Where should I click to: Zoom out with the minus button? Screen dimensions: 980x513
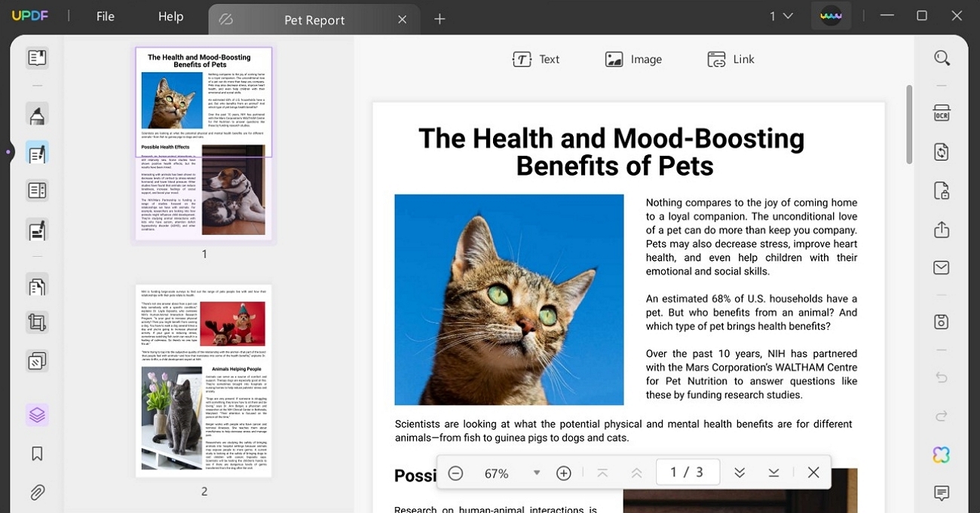(455, 473)
